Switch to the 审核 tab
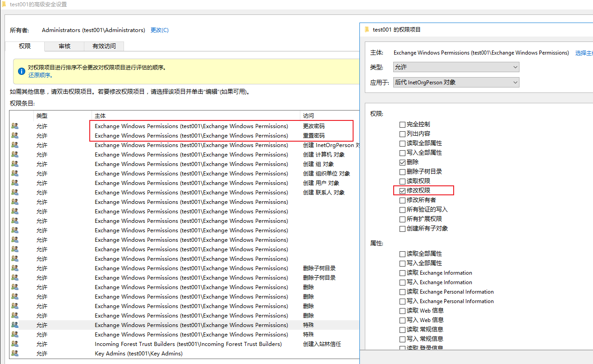 [64, 46]
